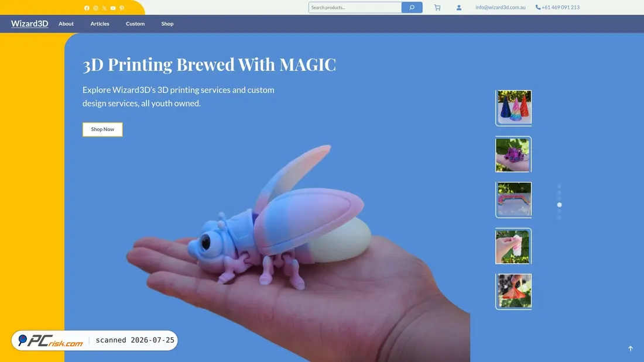The height and width of the screenshot is (362, 644).
Task: Open the Pinterest social icon
Action: tap(122, 8)
